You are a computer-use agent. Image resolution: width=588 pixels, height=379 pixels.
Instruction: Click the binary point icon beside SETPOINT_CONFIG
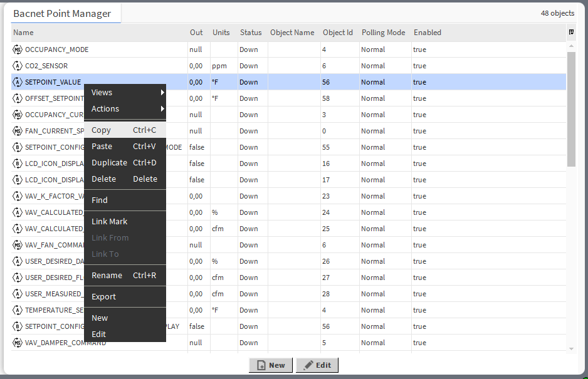point(17,147)
